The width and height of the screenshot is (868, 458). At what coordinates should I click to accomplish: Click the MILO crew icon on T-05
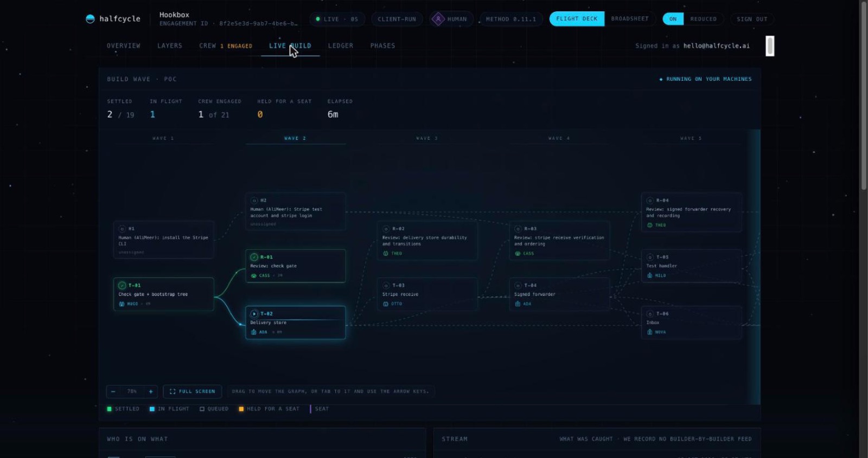(649, 275)
